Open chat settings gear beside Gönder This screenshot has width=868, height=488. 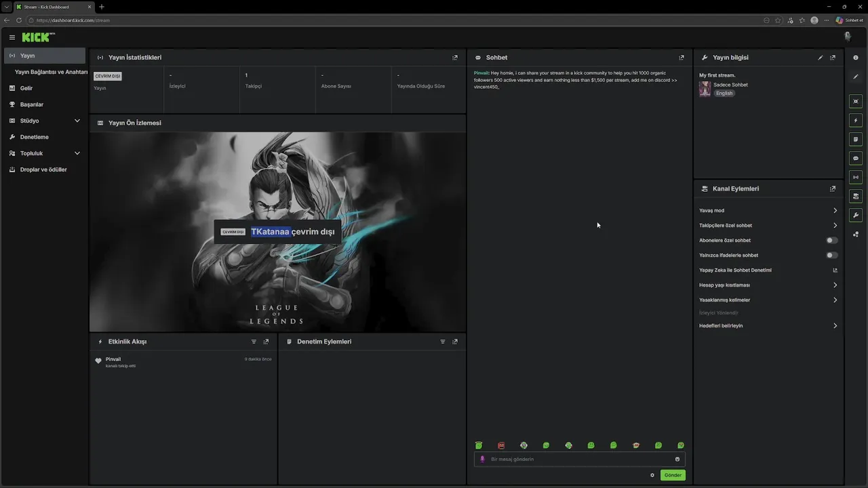point(652,475)
